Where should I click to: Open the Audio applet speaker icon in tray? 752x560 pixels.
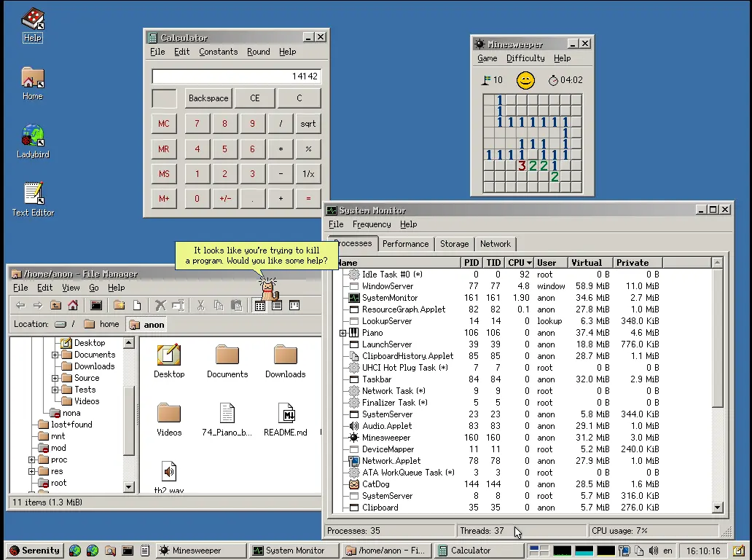click(654, 551)
